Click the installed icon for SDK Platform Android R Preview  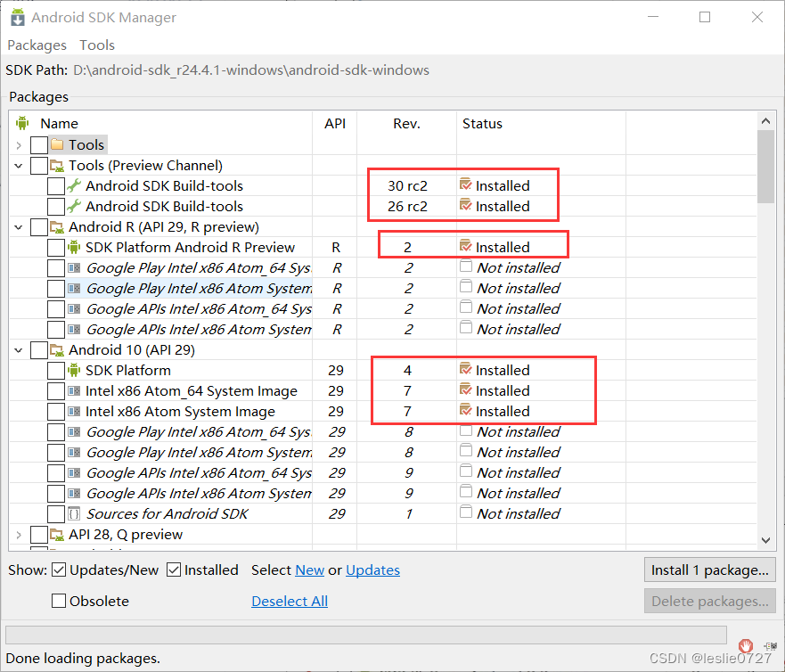(466, 246)
